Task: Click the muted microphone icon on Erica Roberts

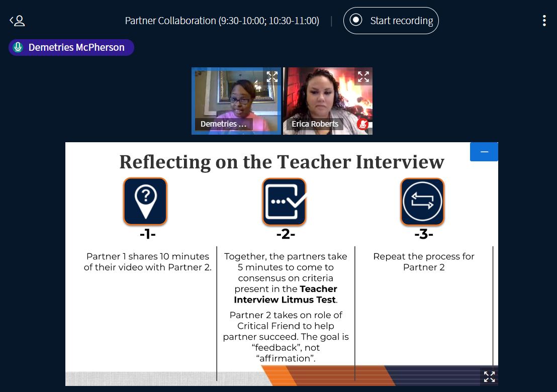Action: tap(362, 124)
